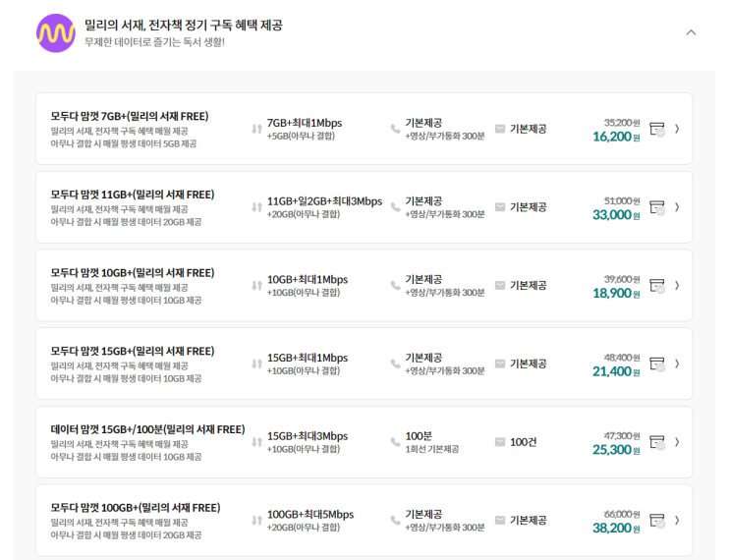Click the 21,400원 price on 15GB+ plan
This screenshot has height=560, width=730.
(612, 371)
